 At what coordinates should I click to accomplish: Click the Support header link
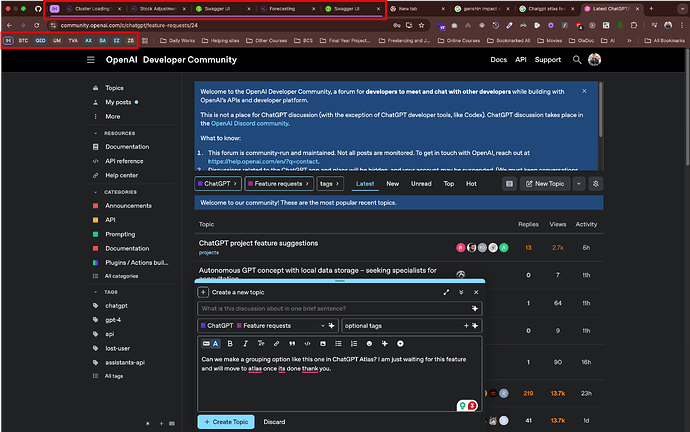coord(548,60)
